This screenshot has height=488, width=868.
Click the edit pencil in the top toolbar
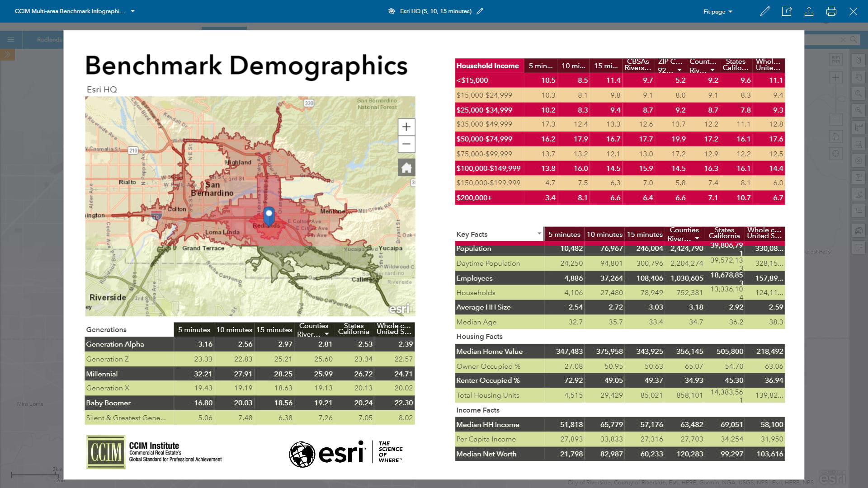(765, 11)
